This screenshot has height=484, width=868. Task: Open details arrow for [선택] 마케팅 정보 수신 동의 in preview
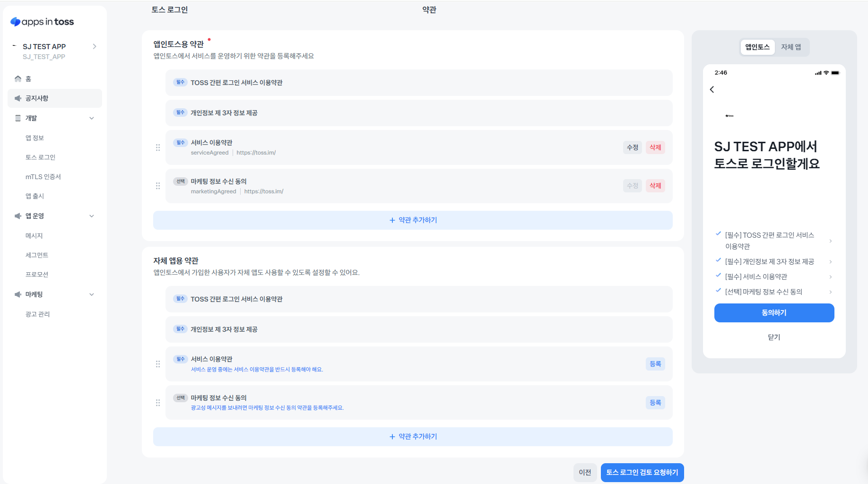(831, 292)
